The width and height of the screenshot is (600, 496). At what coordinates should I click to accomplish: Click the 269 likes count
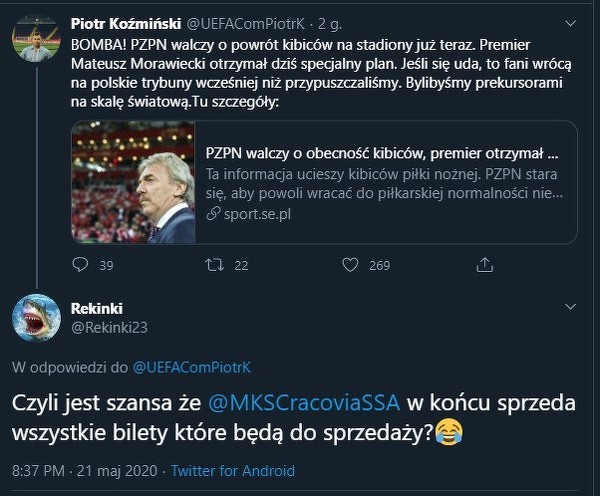[379, 265]
